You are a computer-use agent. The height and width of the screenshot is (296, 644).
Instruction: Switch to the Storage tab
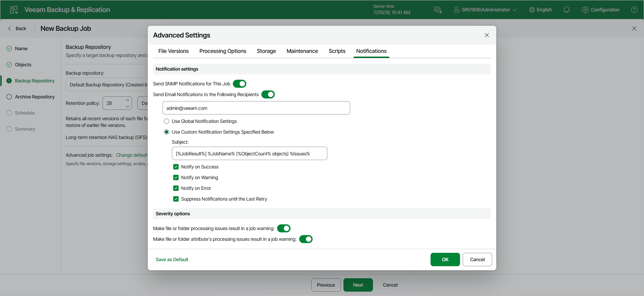pyautogui.click(x=266, y=51)
